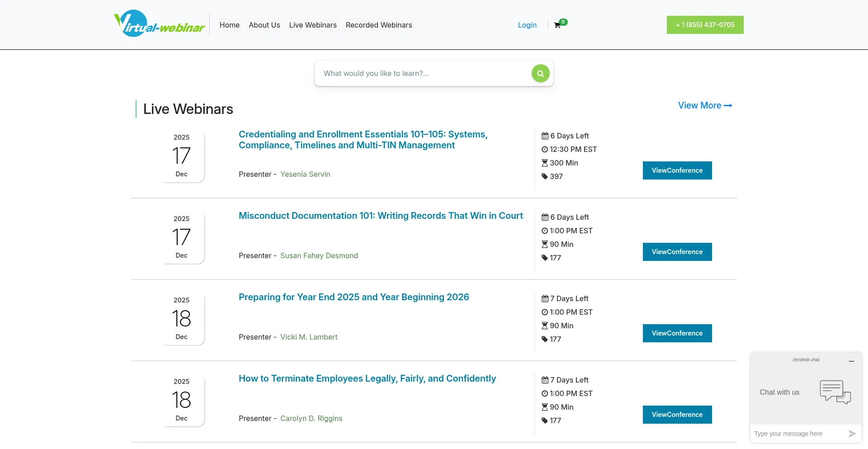Click the Dec 18 date badge for Year End webinar

click(182, 319)
